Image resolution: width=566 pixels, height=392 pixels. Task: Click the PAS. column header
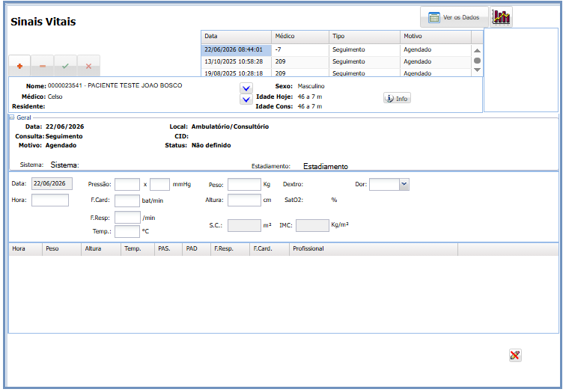(168, 249)
